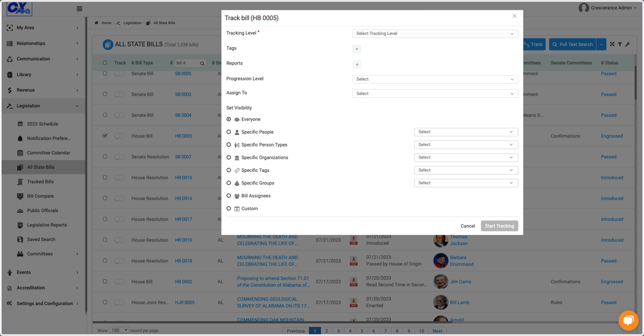Select the Specific Groups radio button

click(x=229, y=183)
